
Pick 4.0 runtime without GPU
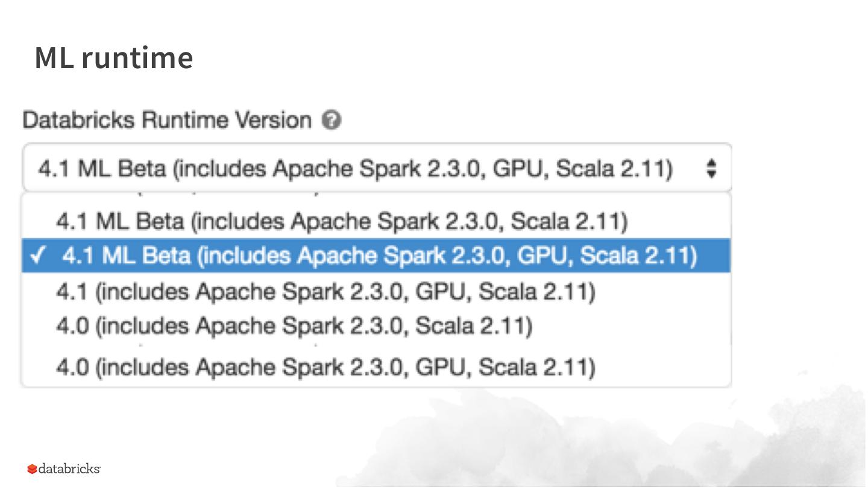point(294,326)
